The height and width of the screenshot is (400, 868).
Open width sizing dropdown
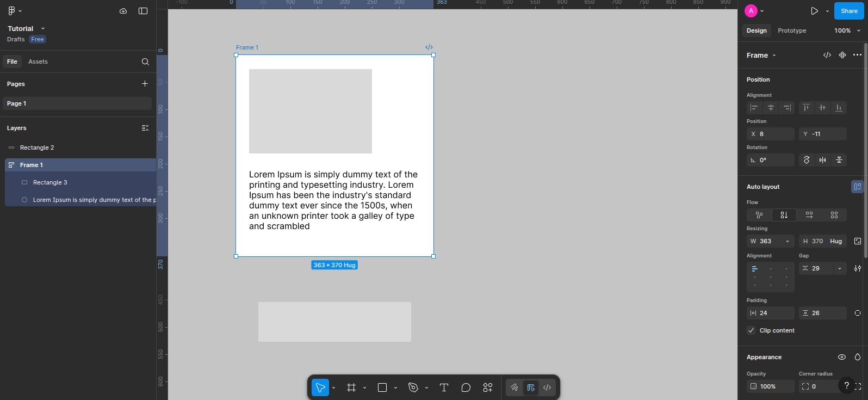tap(787, 241)
